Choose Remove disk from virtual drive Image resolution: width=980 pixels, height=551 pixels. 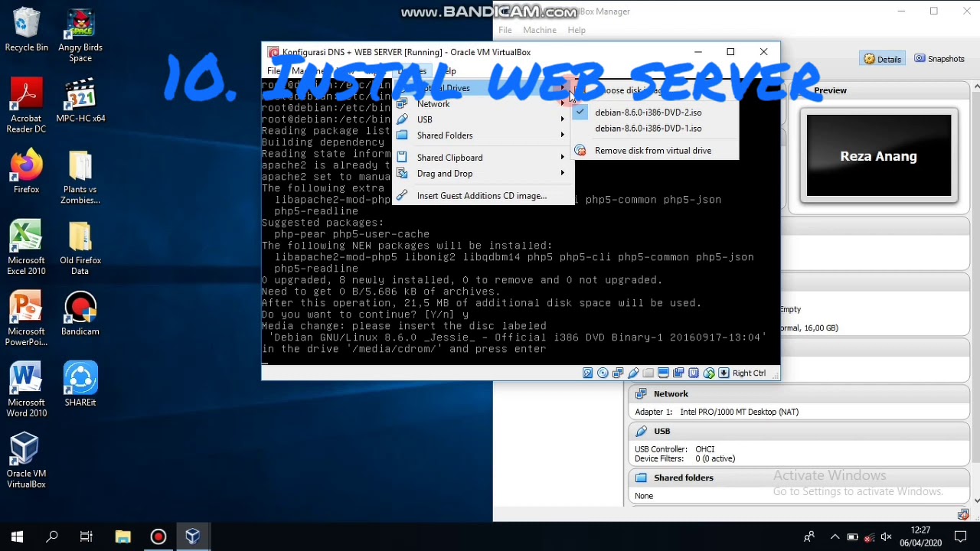tap(655, 151)
